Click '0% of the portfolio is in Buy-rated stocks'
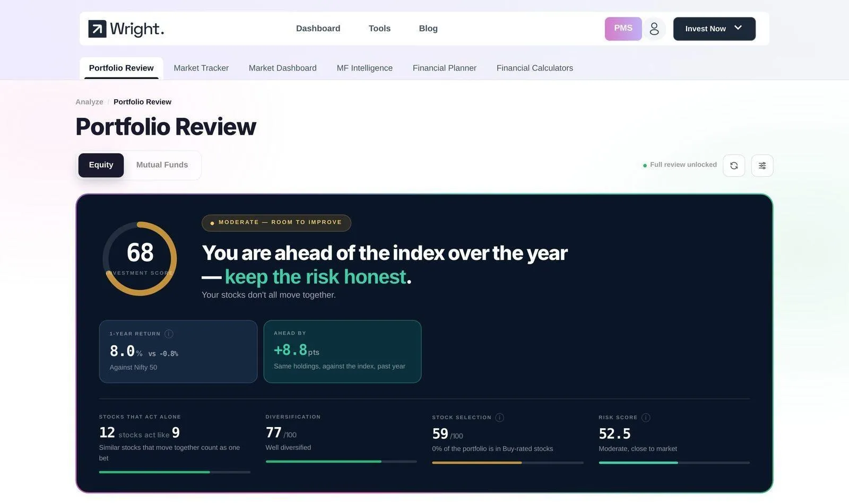Image resolution: width=849 pixels, height=504 pixels. click(x=492, y=449)
